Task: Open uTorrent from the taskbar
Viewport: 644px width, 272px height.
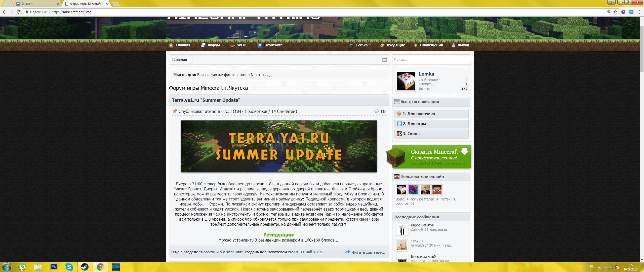Action: click(22, 267)
